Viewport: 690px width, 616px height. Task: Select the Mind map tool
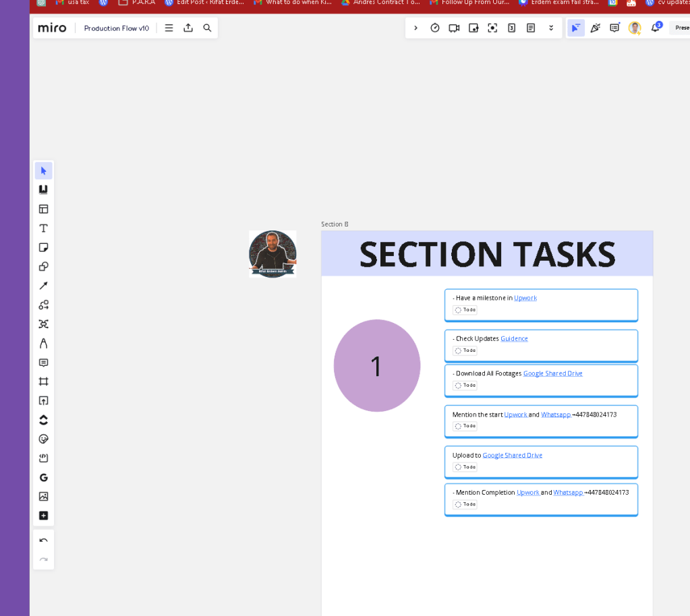(44, 324)
